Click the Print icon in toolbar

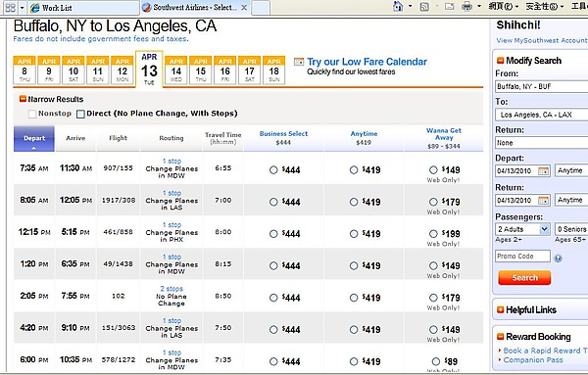tap(466, 7)
